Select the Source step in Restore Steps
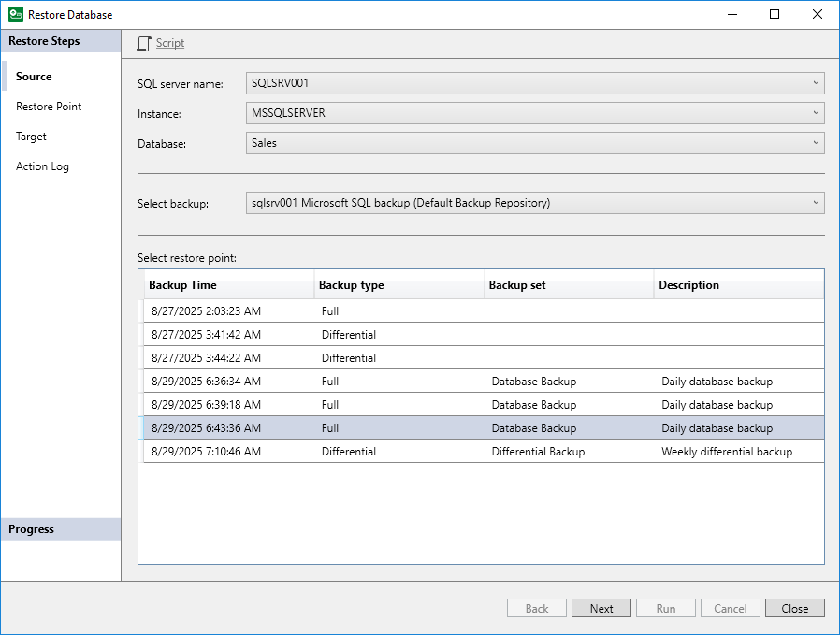The image size is (840, 635). pos(34,76)
